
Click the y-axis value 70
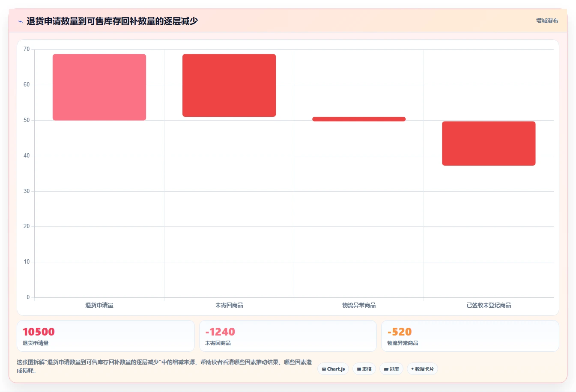(27, 49)
